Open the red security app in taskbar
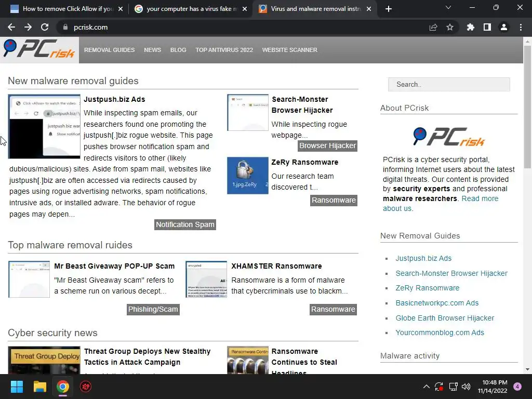The height and width of the screenshot is (399, 532). pos(86,387)
